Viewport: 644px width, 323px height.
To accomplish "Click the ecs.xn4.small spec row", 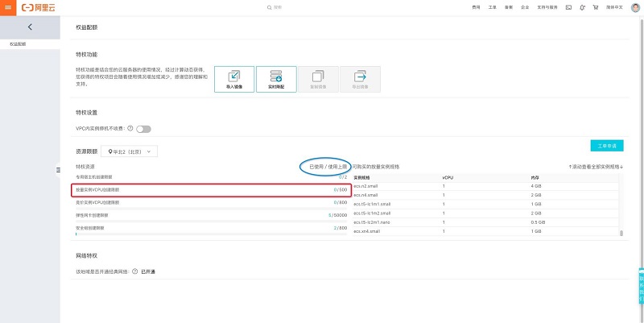I will tap(485, 231).
